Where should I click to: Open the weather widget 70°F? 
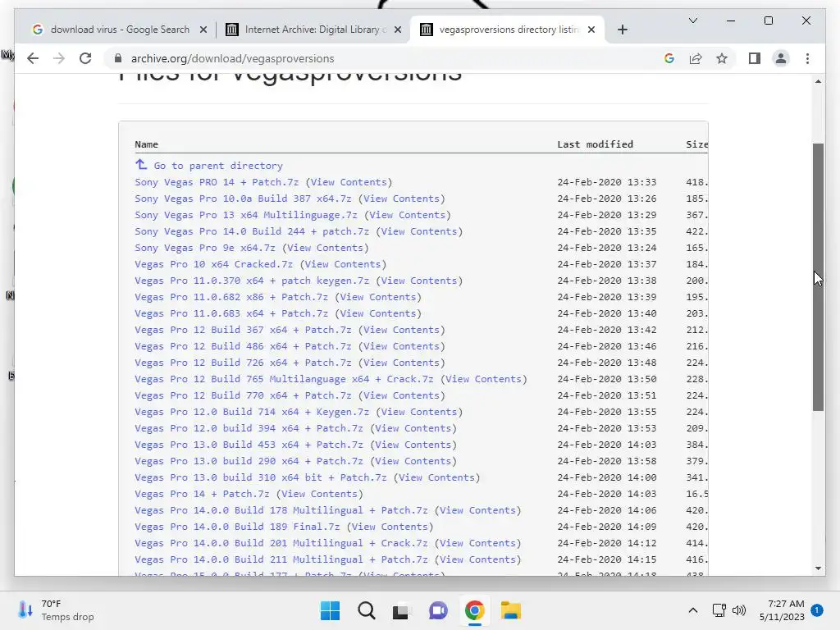(x=56, y=610)
